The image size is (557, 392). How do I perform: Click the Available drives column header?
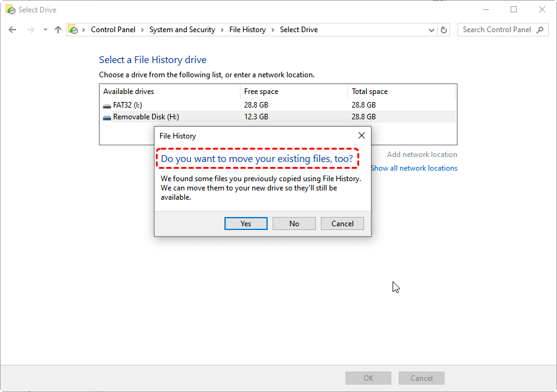[x=170, y=92]
